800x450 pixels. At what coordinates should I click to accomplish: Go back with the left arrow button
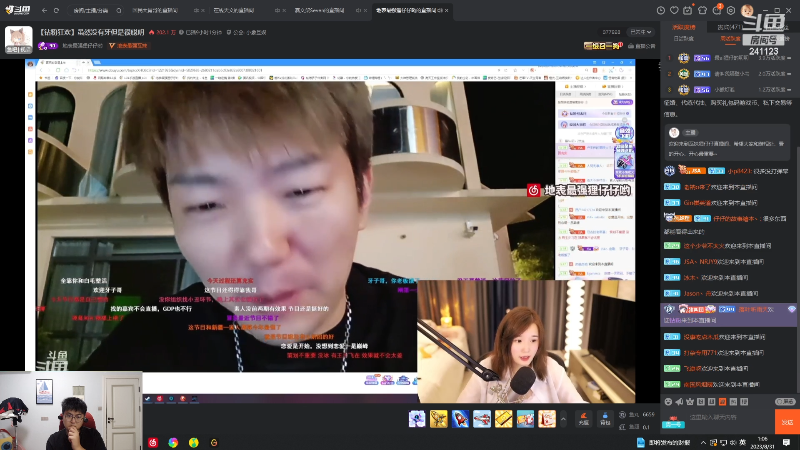click(44, 10)
